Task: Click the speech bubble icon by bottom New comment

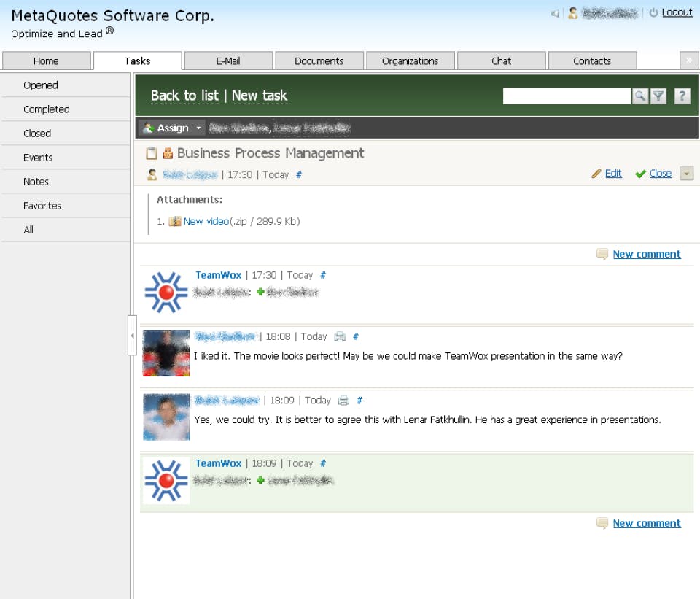Action: pos(602,523)
